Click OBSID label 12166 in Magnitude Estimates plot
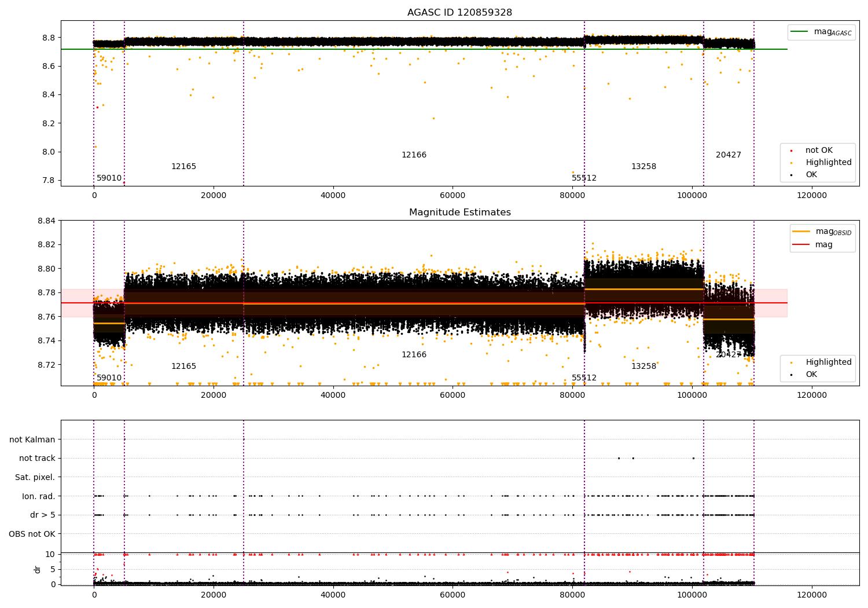This screenshot has width=868, height=608. 414,355
